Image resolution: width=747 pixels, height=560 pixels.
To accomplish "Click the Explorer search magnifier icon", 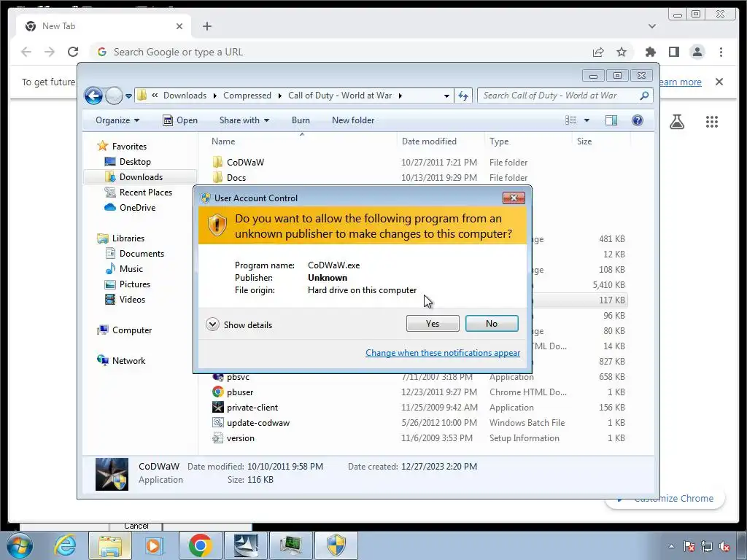I will point(645,96).
